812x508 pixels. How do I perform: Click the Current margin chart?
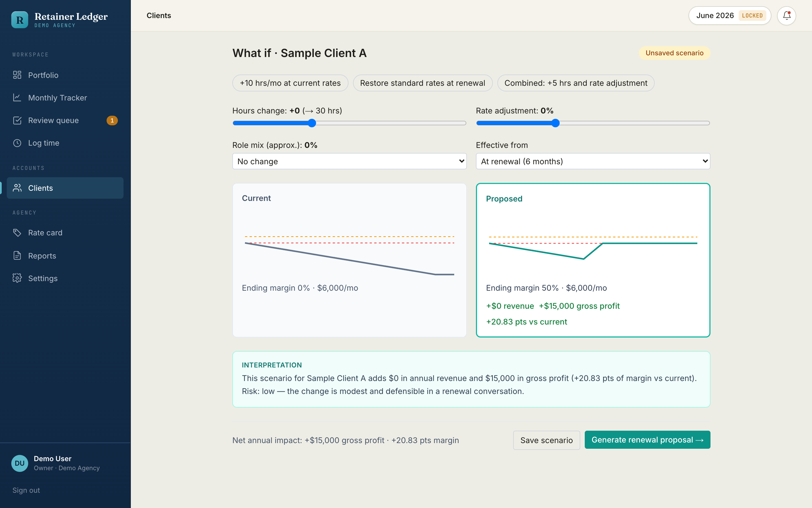click(349, 255)
